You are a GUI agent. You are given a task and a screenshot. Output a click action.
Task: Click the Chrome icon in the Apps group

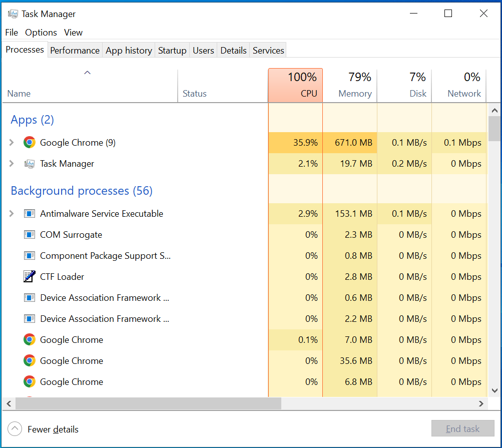pos(30,143)
